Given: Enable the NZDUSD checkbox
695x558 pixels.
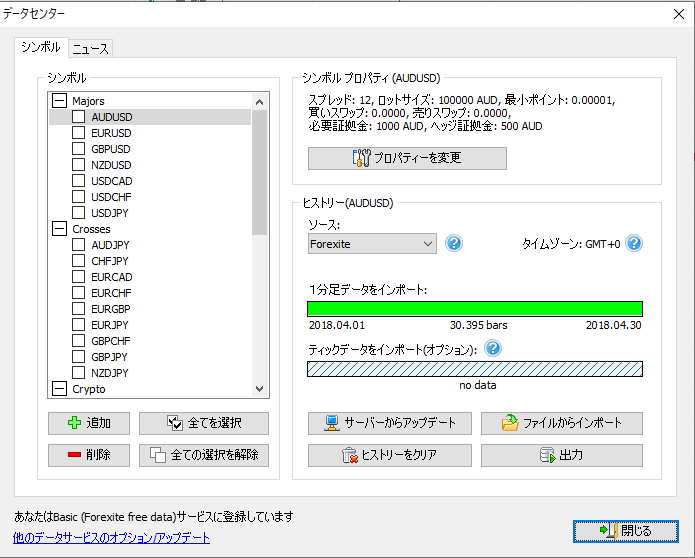Looking at the screenshot, I should [x=78, y=164].
